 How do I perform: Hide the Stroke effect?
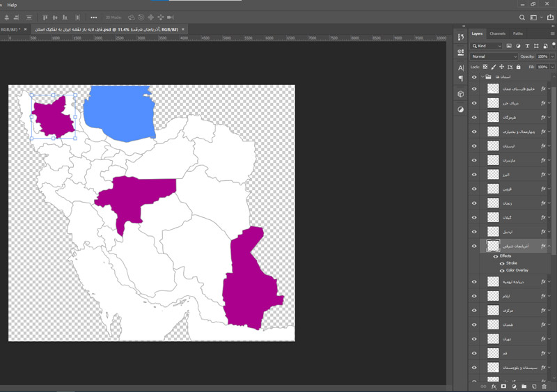coord(501,263)
